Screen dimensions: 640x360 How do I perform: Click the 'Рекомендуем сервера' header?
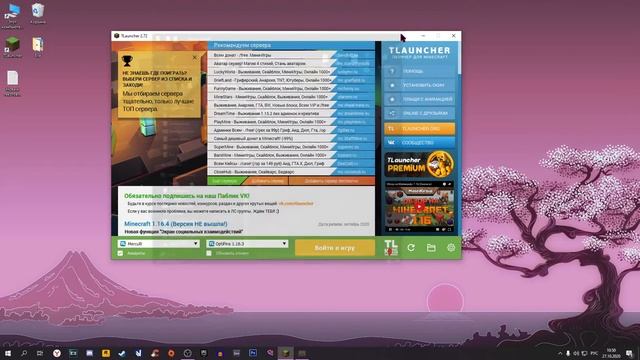click(242, 45)
